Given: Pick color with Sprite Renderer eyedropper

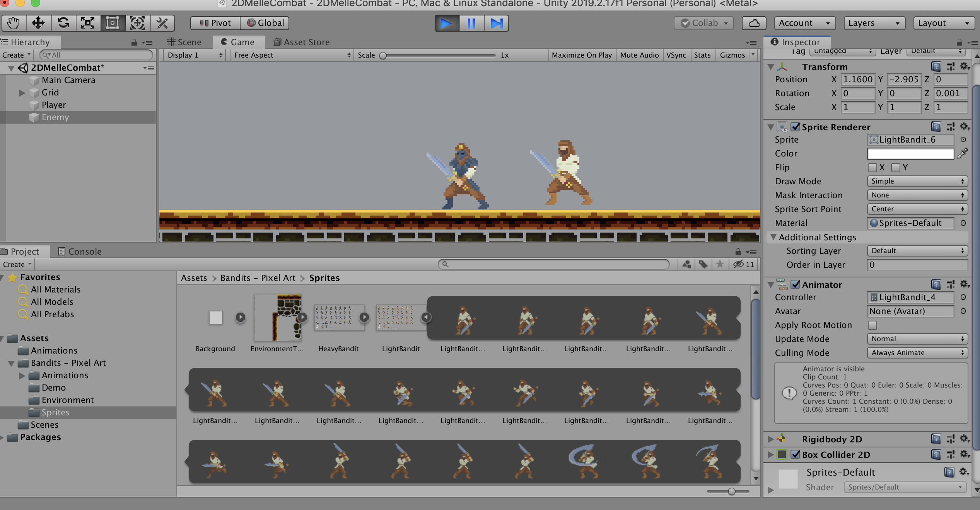Looking at the screenshot, I should point(962,154).
